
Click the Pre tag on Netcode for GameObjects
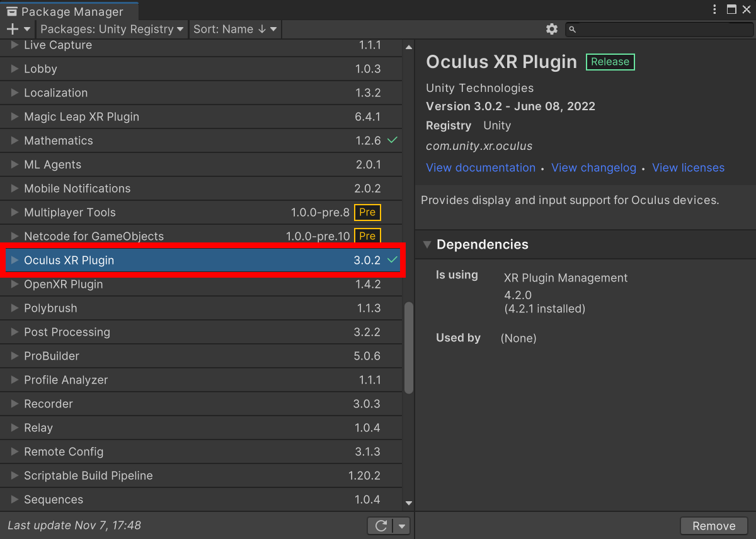(x=368, y=236)
